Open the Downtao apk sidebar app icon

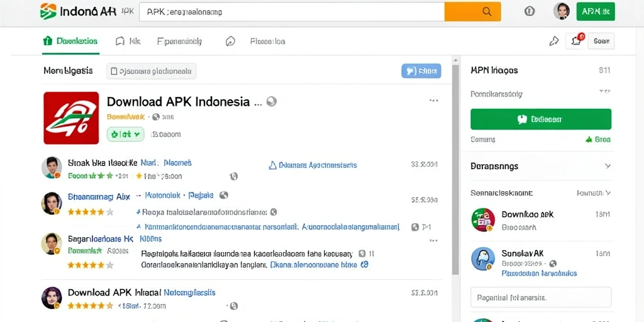click(483, 219)
